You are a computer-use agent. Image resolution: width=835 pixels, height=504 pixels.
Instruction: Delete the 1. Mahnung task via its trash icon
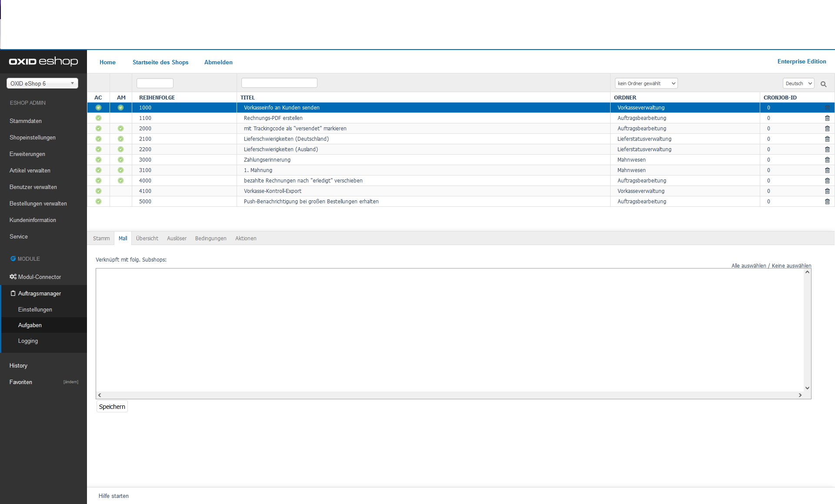tap(827, 170)
